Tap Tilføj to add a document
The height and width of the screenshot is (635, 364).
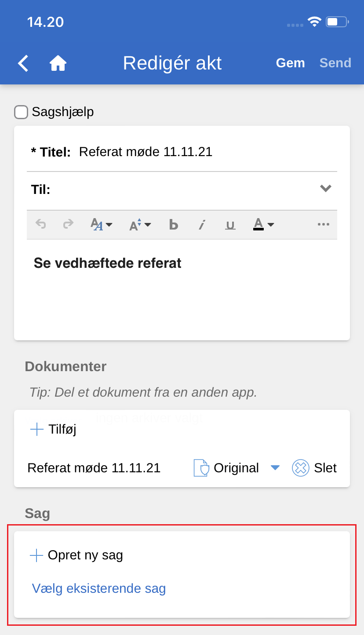(54, 429)
